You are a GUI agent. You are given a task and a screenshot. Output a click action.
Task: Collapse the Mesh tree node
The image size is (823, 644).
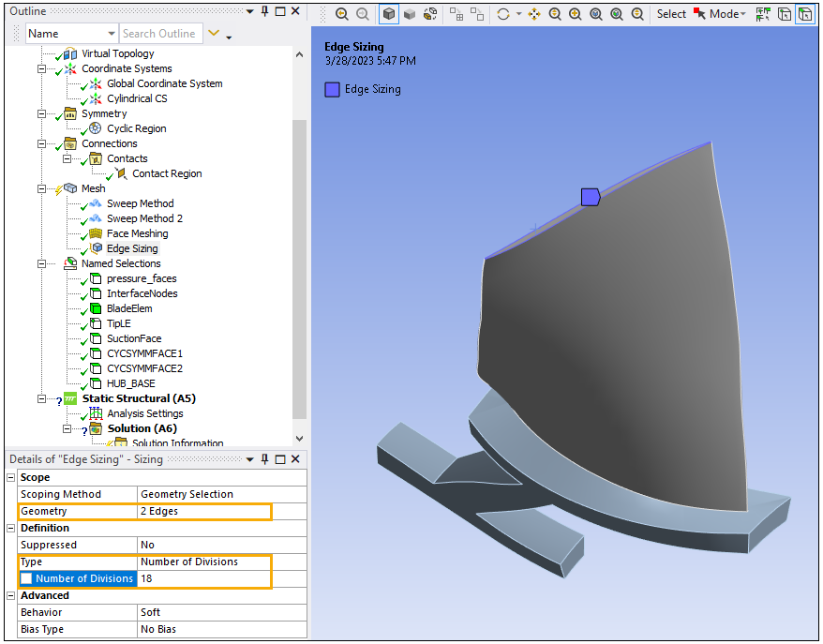41,188
